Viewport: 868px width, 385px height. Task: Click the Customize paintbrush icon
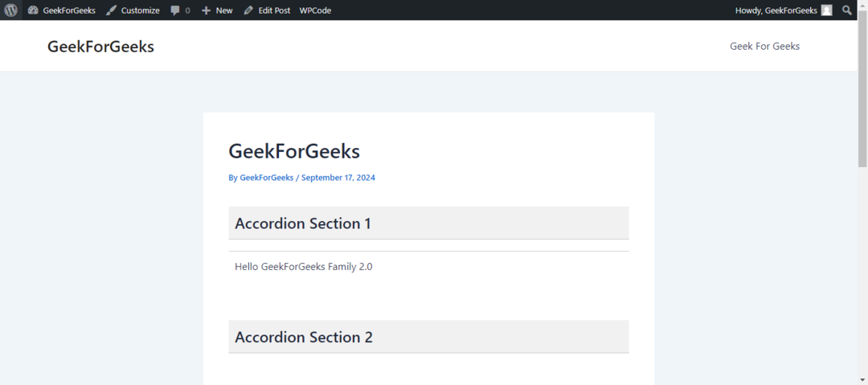click(x=111, y=10)
